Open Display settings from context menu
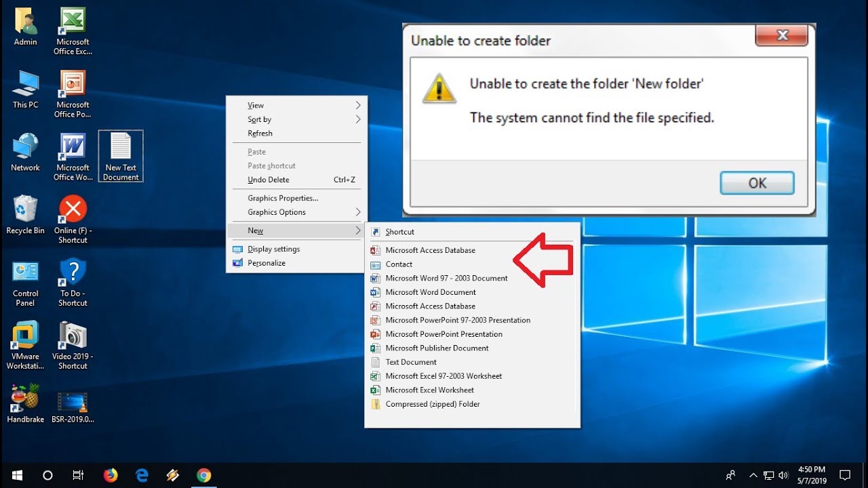The image size is (868, 488). (296, 249)
